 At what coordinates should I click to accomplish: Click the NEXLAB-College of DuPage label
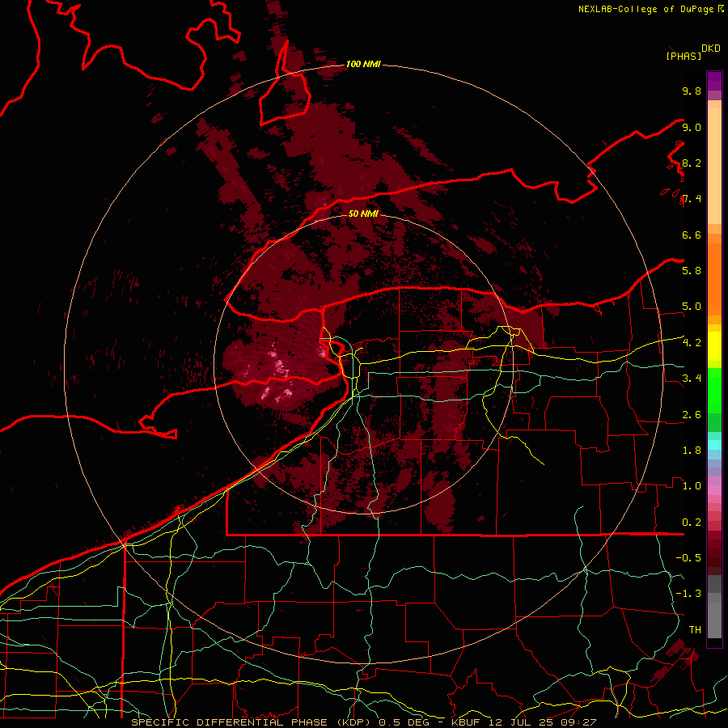tap(645, 9)
